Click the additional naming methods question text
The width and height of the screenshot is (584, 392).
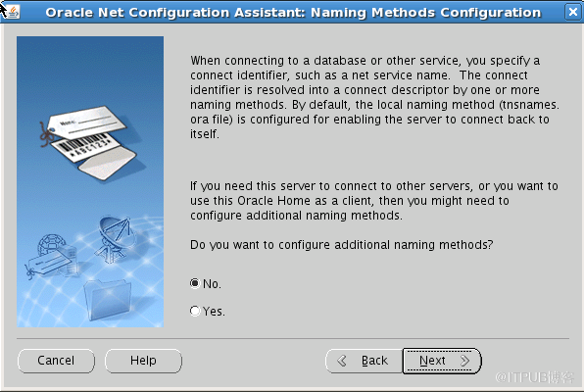pos(341,245)
